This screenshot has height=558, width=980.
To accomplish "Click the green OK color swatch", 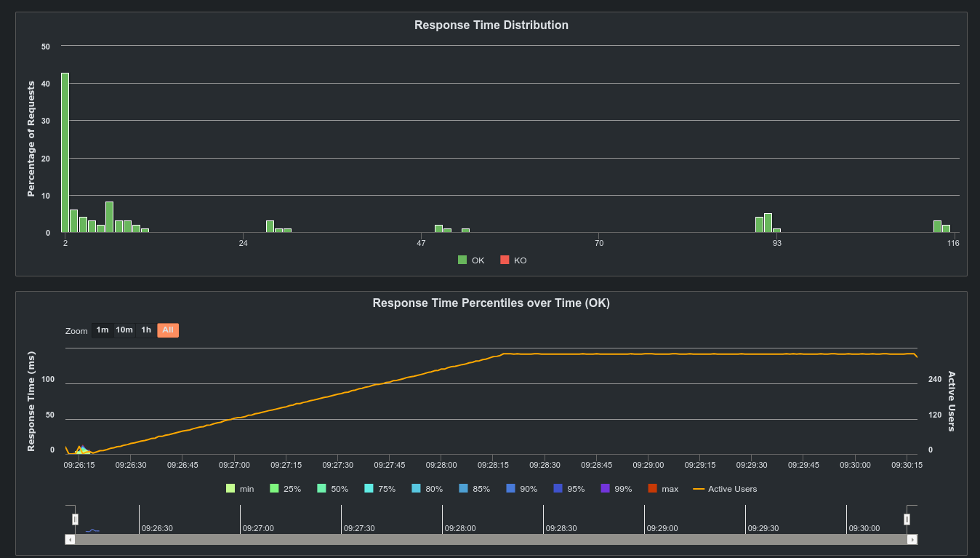I will pyautogui.click(x=462, y=260).
